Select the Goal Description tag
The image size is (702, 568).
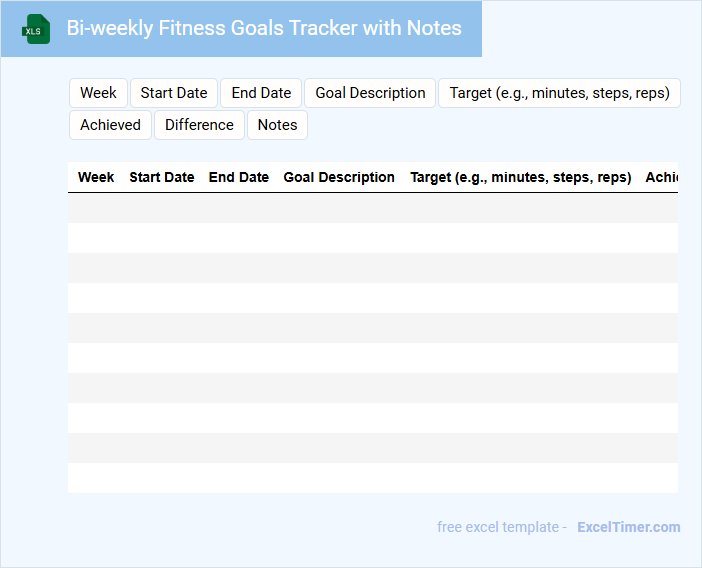coord(370,93)
